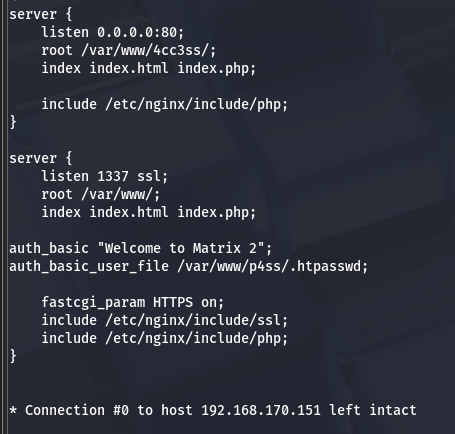
Task: Click the 'auth_basic' directive keyword
Action: (x=49, y=249)
